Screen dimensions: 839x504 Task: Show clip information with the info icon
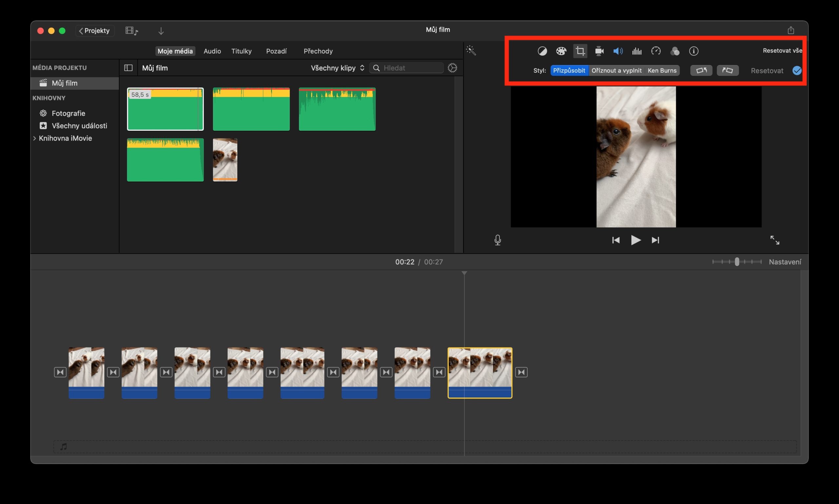(693, 51)
